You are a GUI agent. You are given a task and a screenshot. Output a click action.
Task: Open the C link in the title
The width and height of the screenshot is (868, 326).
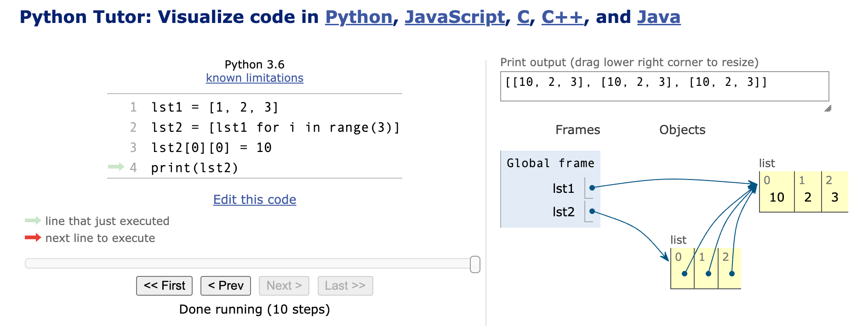523,17
